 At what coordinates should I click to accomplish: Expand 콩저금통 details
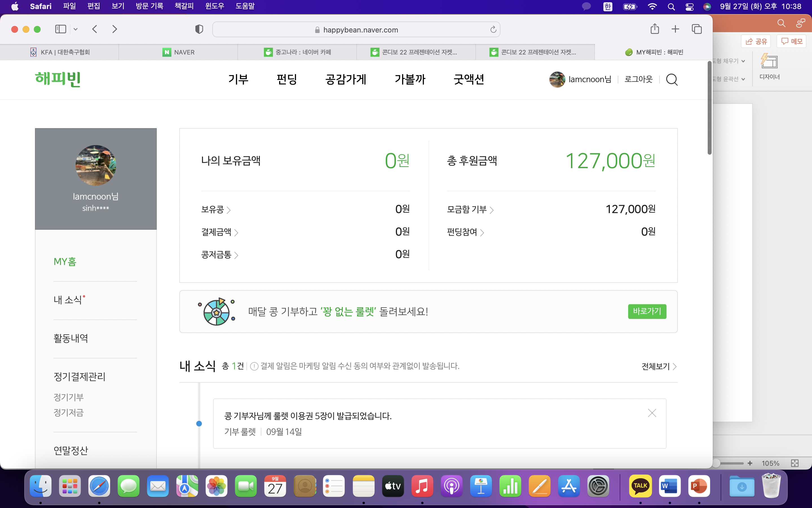tap(220, 255)
